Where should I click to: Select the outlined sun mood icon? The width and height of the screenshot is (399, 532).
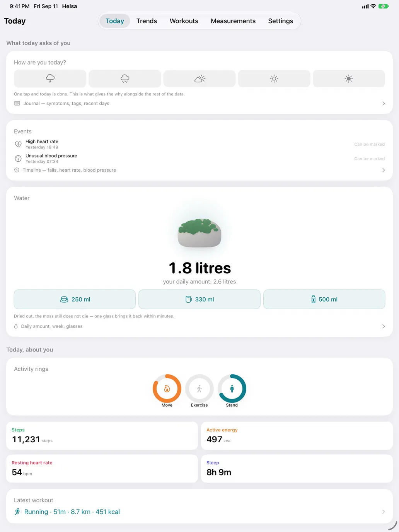(x=274, y=78)
